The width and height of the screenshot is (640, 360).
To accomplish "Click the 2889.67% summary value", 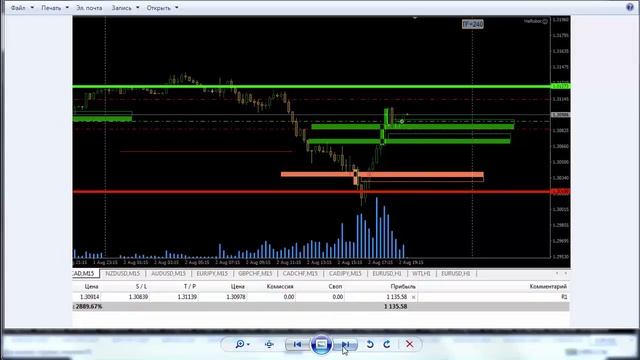I will click(x=89, y=306).
